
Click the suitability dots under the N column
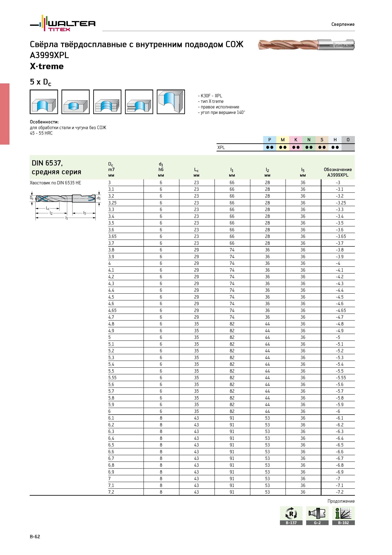pyautogui.click(x=309, y=147)
